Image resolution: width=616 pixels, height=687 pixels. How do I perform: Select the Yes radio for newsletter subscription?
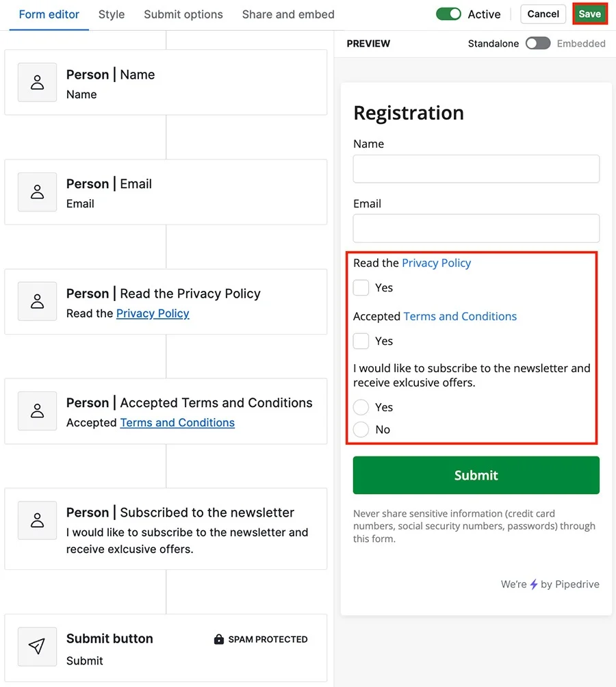[361, 407]
